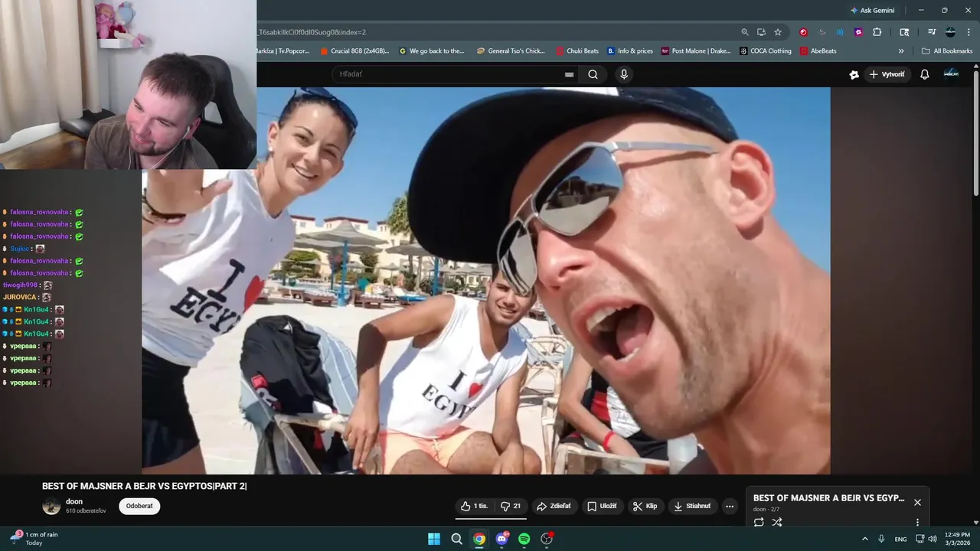The image size is (980, 551).
Task: Open Spotify from the taskbar
Action: (524, 539)
